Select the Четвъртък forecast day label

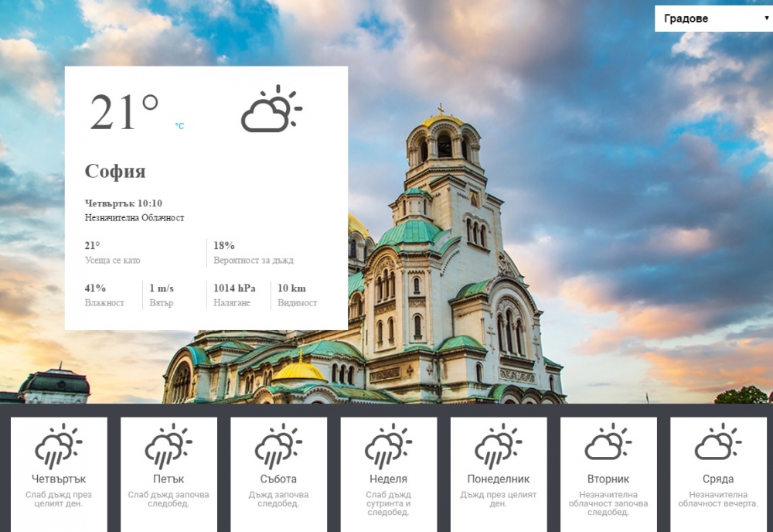pyautogui.click(x=59, y=479)
